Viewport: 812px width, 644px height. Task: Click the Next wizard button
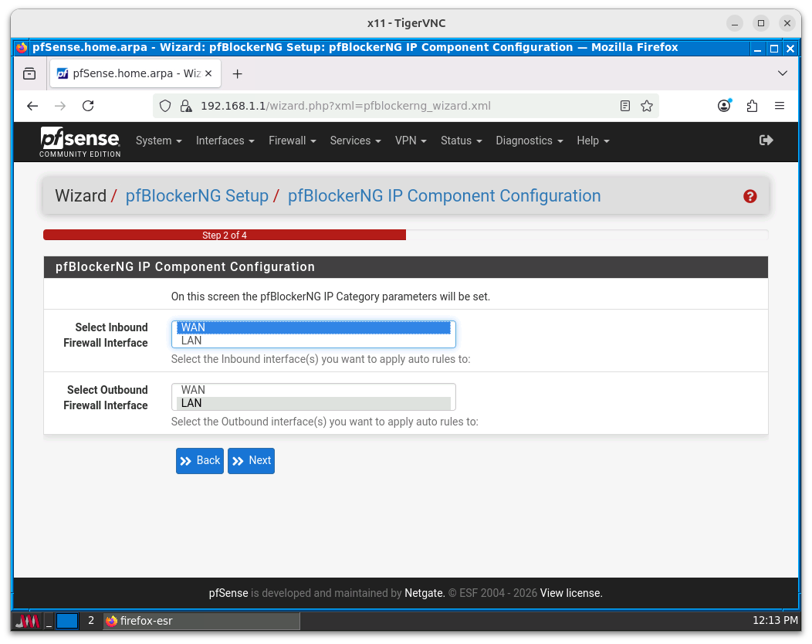tap(251, 460)
